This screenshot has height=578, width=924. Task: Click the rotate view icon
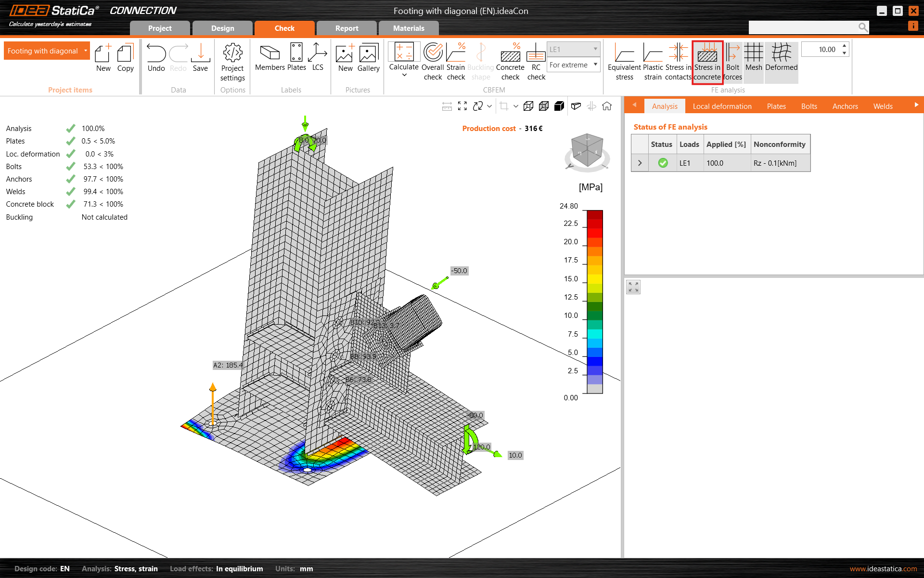tap(478, 106)
